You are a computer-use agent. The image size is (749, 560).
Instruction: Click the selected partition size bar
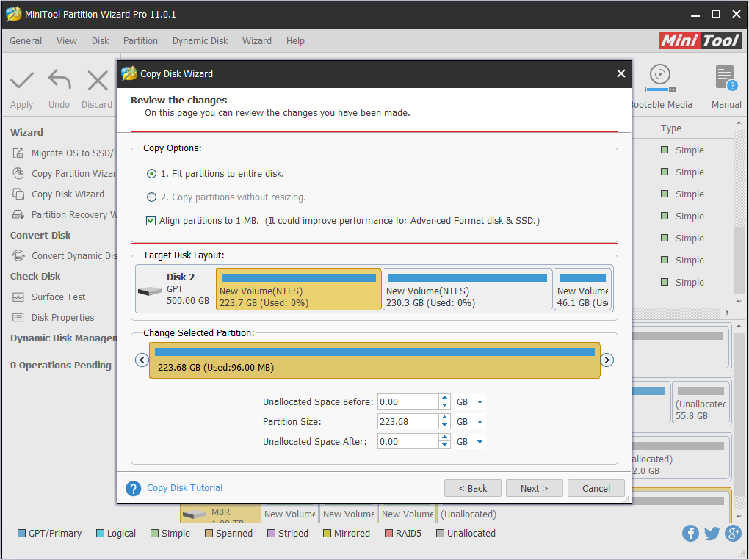(x=374, y=360)
